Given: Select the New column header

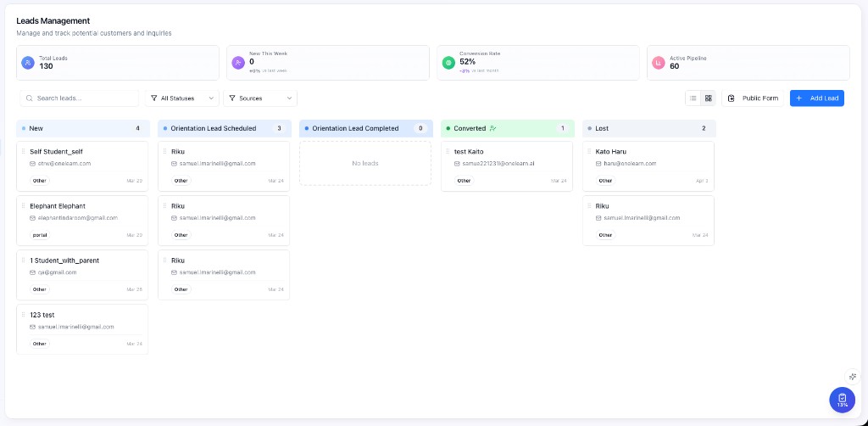Looking at the screenshot, I should [83, 128].
